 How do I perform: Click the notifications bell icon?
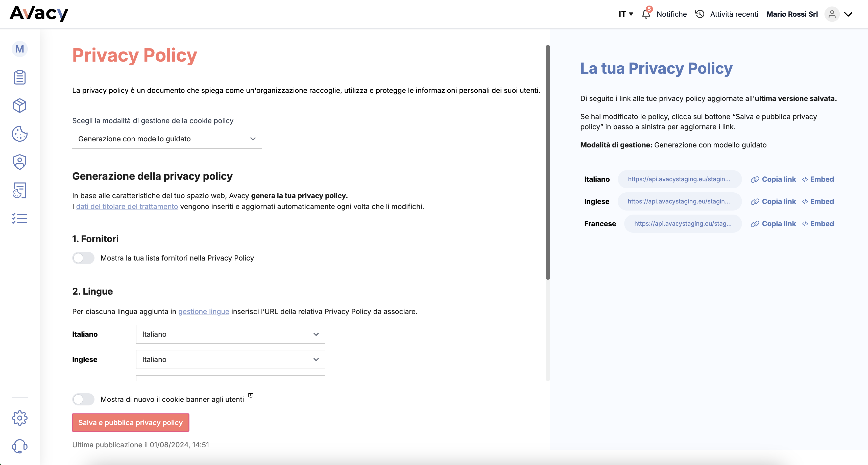pyautogui.click(x=646, y=14)
